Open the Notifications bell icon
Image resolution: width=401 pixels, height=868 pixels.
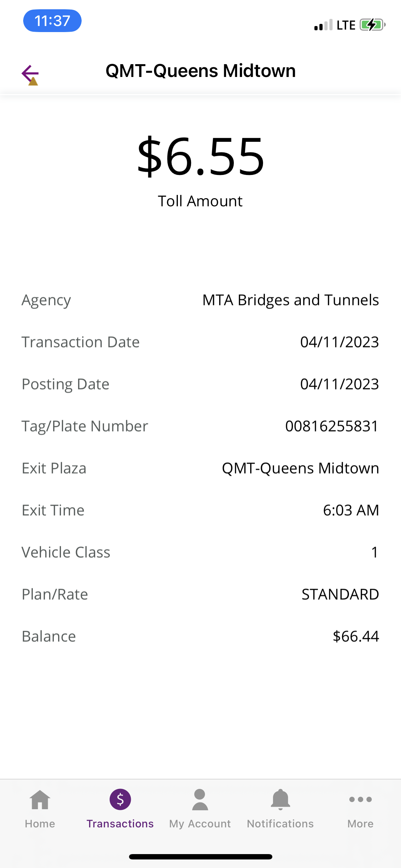point(281,800)
